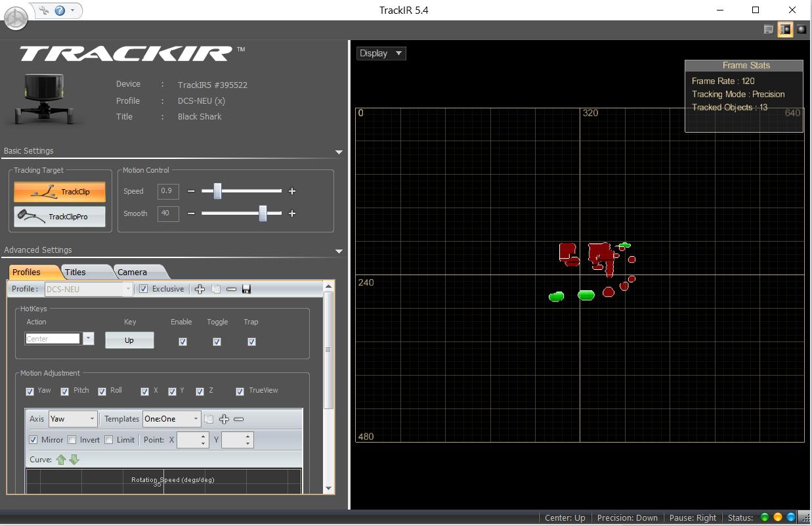Raise the curve with green up arrow
The width and height of the screenshot is (812, 526).
(x=61, y=460)
